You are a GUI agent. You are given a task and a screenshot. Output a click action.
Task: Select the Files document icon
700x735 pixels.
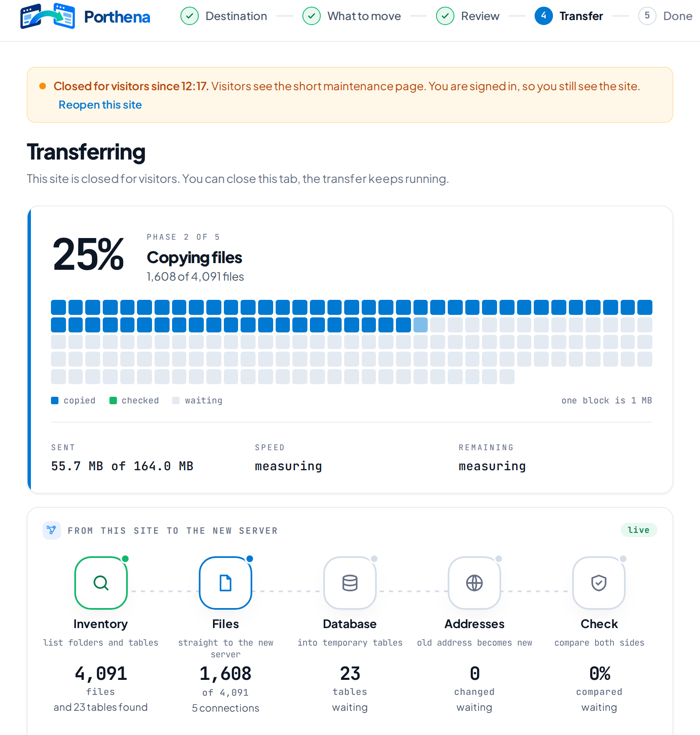coord(226,583)
